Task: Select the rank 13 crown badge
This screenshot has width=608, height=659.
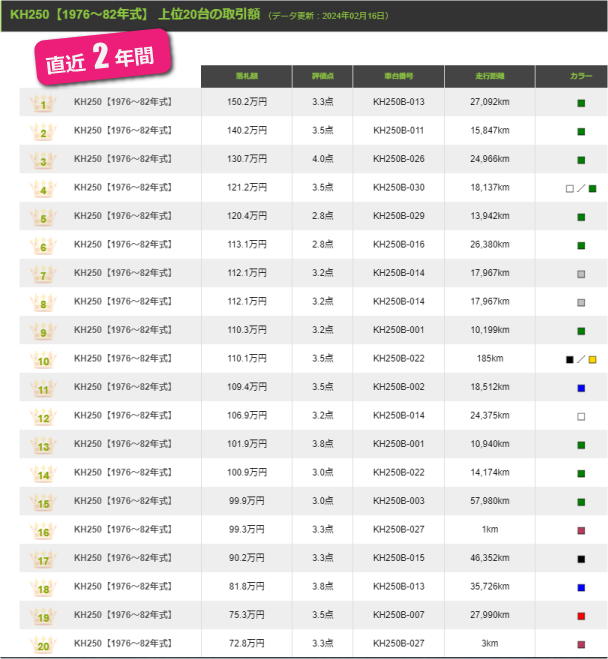Action: pyautogui.click(x=44, y=445)
